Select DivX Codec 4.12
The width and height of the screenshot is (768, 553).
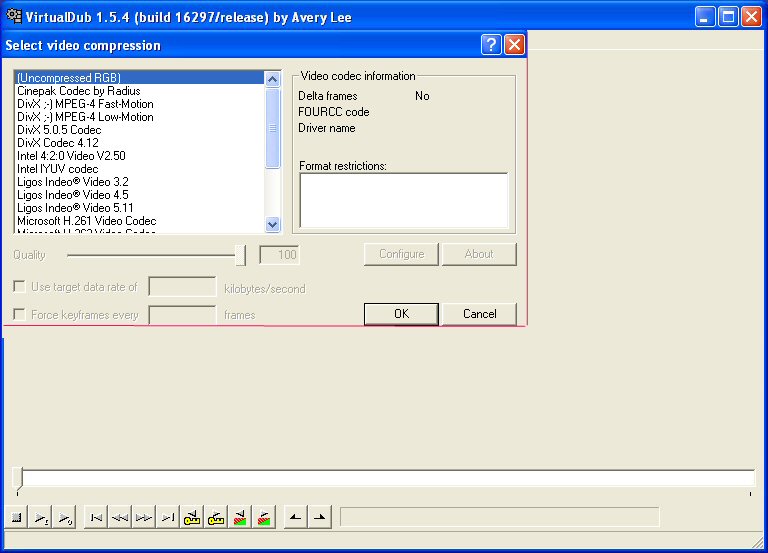(140, 143)
